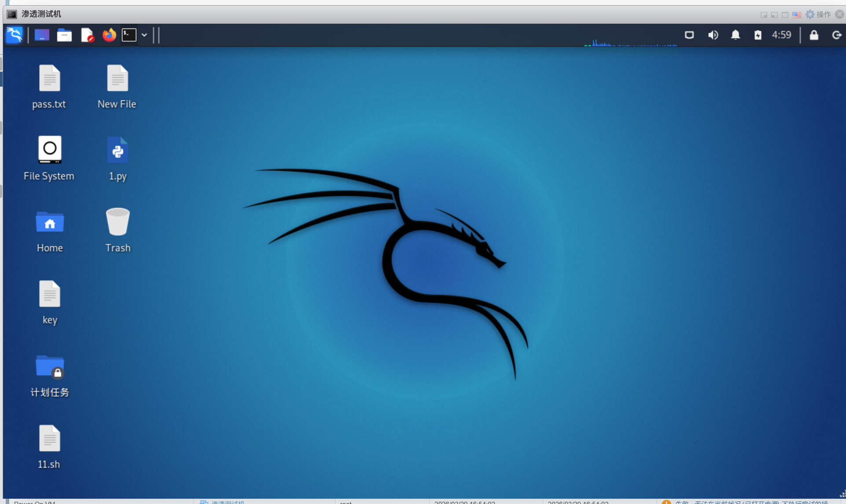Launch Firefox from the top panel
846x504 pixels.
point(109,35)
